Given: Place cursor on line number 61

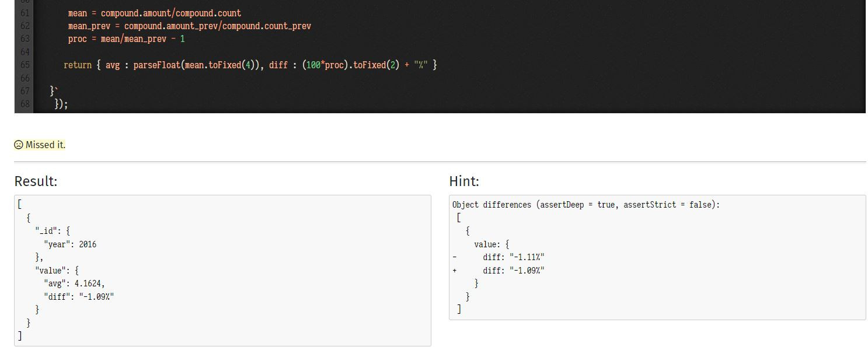Looking at the screenshot, I should click(25, 13).
